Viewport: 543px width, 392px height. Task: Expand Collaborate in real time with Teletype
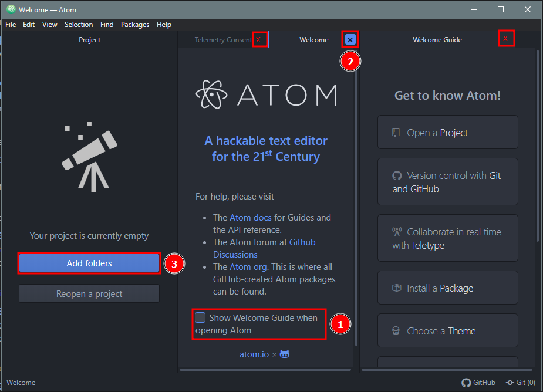pos(448,238)
